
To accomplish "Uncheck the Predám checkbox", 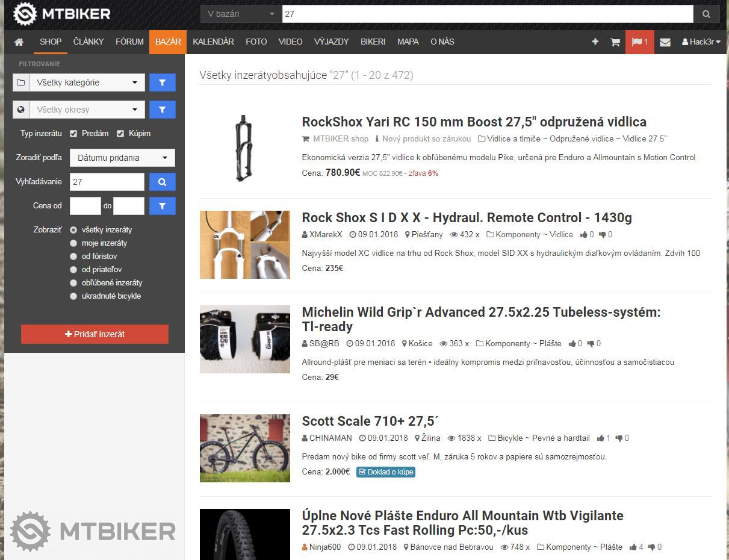I will pos(73,134).
